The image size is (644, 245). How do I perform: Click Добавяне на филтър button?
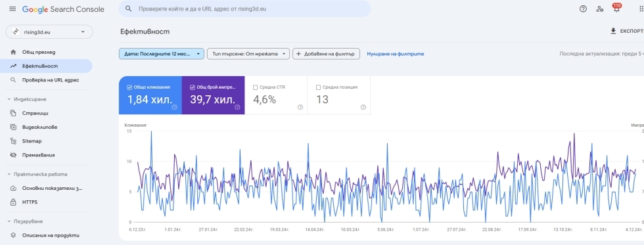click(326, 54)
